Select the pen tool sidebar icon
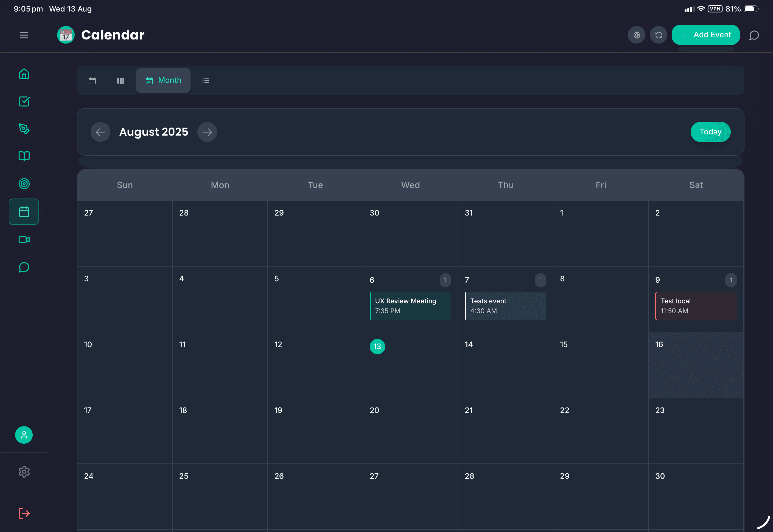 [24, 129]
